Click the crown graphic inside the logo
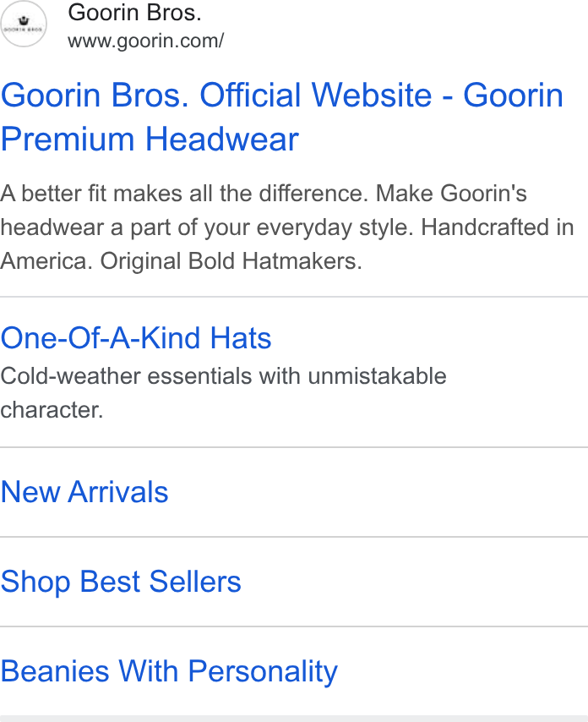The width and height of the screenshot is (588, 722). click(x=24, y=20)
